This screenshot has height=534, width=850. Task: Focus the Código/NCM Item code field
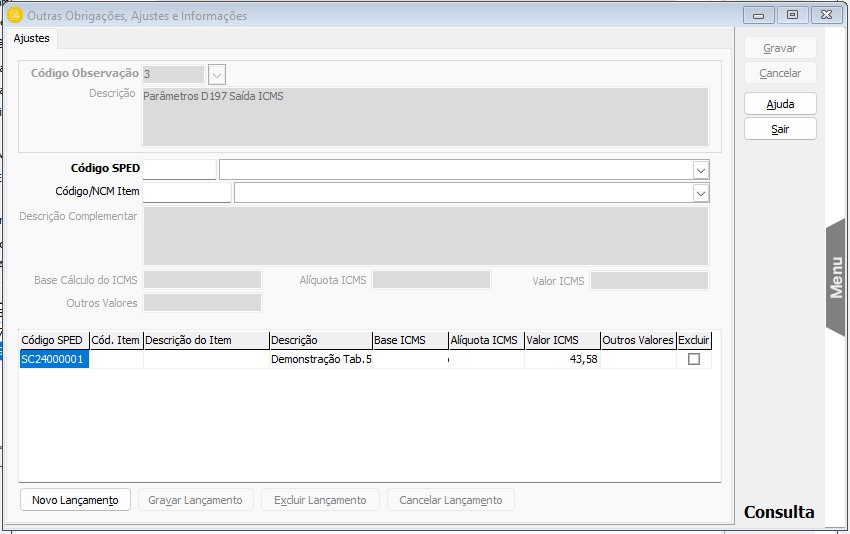[186, 193]
